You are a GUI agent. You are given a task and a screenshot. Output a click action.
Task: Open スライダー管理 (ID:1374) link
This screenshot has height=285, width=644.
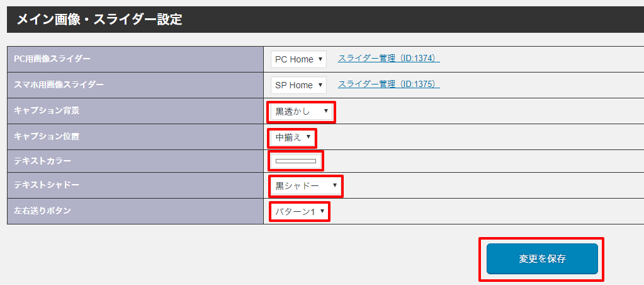tap(388, 58)
